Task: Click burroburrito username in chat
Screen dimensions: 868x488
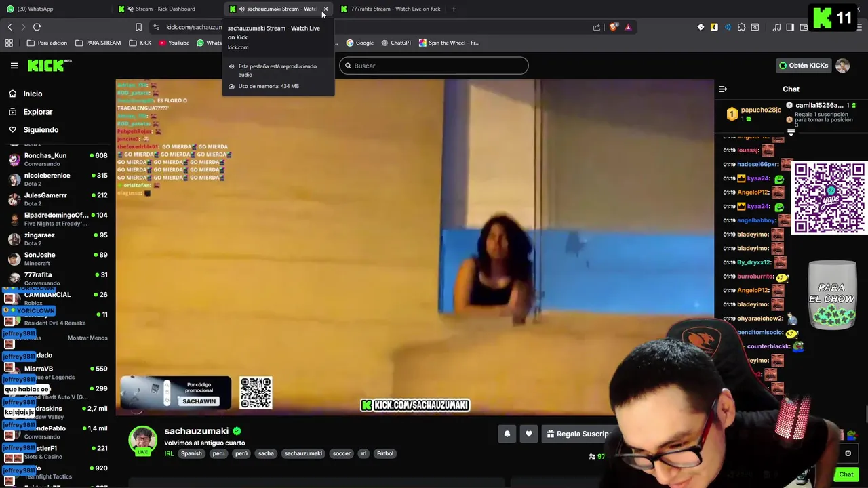Action: point(755,277)
